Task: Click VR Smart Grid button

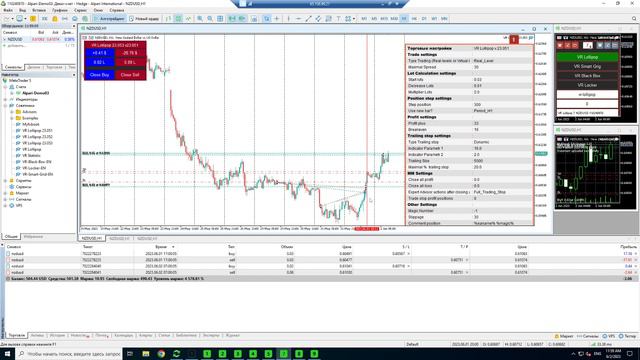Action: click(587, 66)
